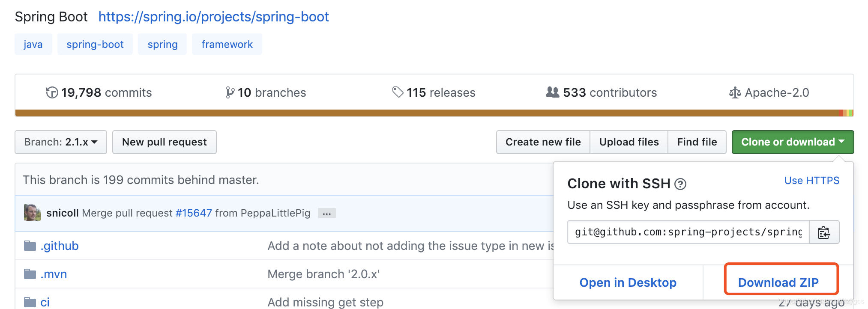Click the contributors people icon
The image size is (868, 309).
pos(553,92)
